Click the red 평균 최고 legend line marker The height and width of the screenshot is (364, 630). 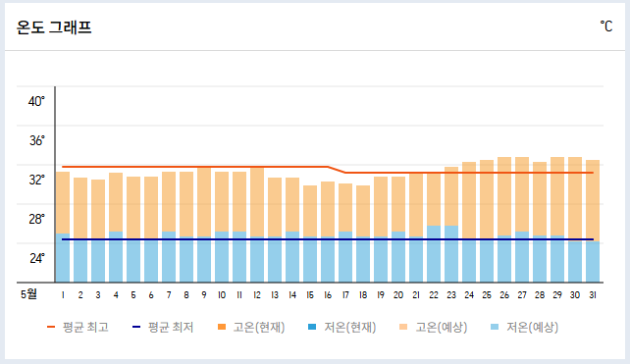[51, 327]
